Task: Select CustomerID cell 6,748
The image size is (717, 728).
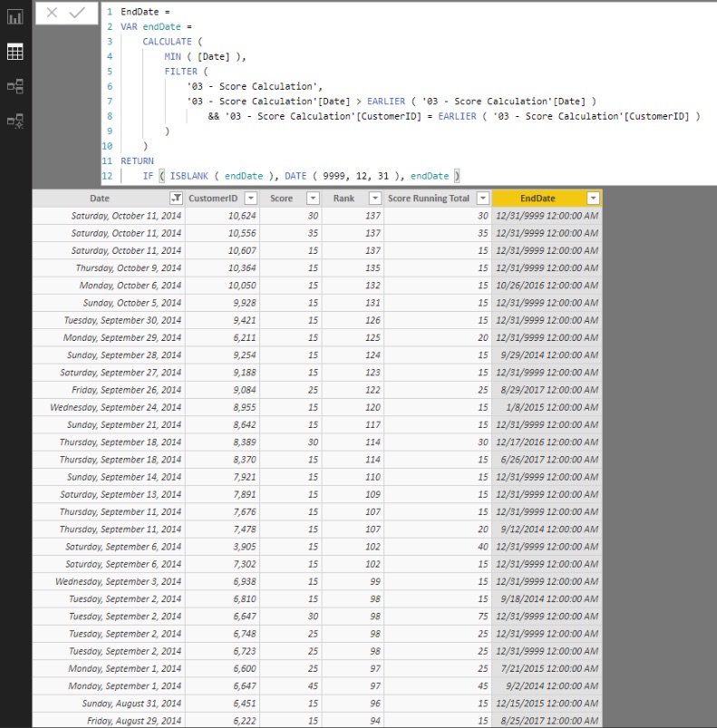Action: click(222, 634)
